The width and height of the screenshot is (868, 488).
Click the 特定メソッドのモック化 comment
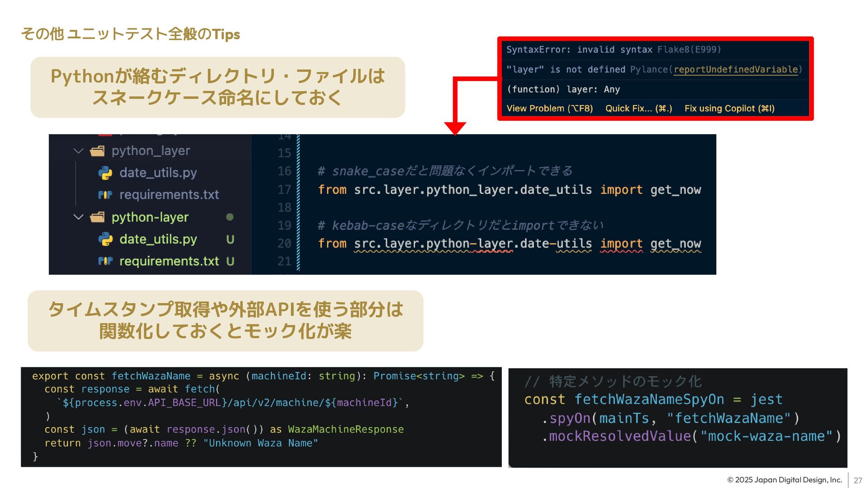tap(613, 382)
